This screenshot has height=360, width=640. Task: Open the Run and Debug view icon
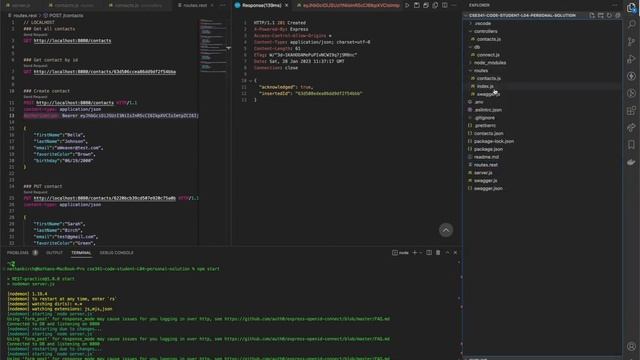point(631,59)
